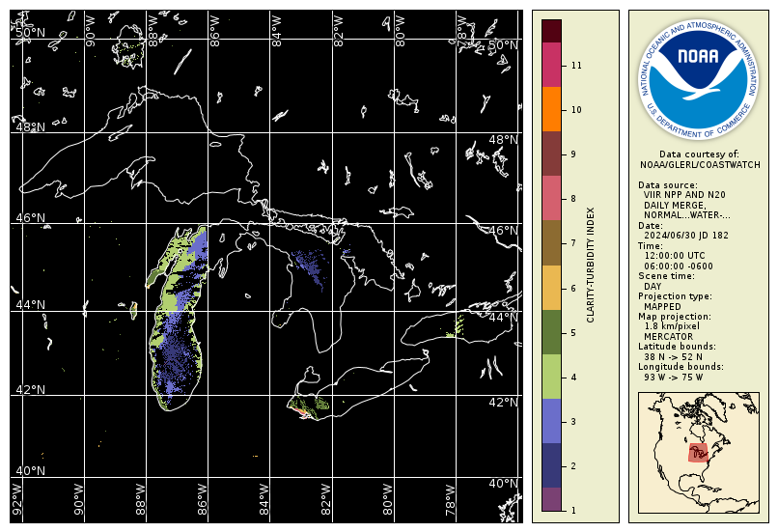Select the maroon legend swatch for index 9
This screenshot has height=532, width=778.
(x=551, y=154)
